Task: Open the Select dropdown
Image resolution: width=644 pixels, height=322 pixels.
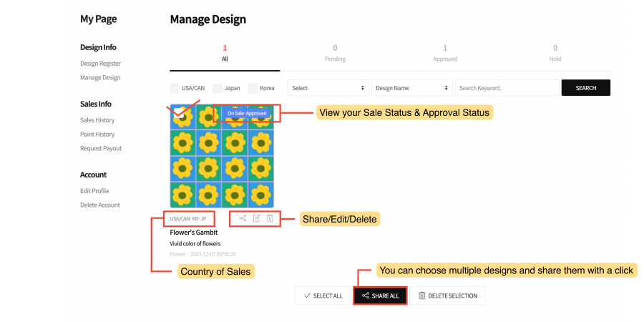Action: 328,88
